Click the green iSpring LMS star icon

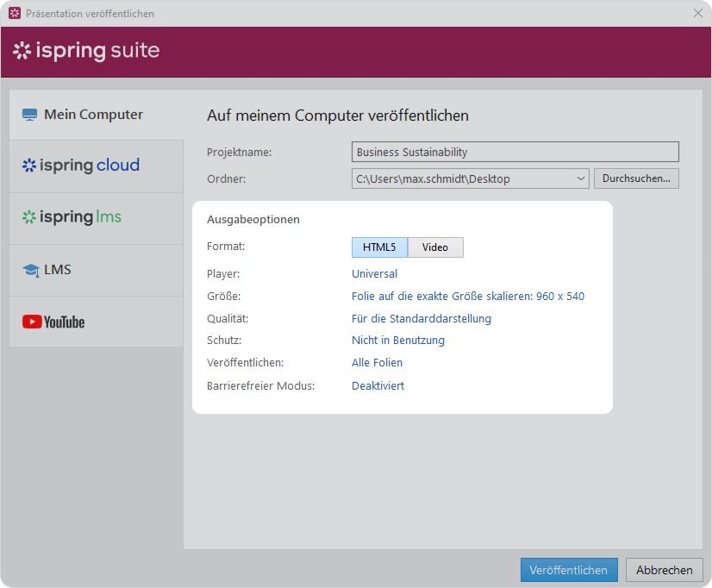[29, 217]
